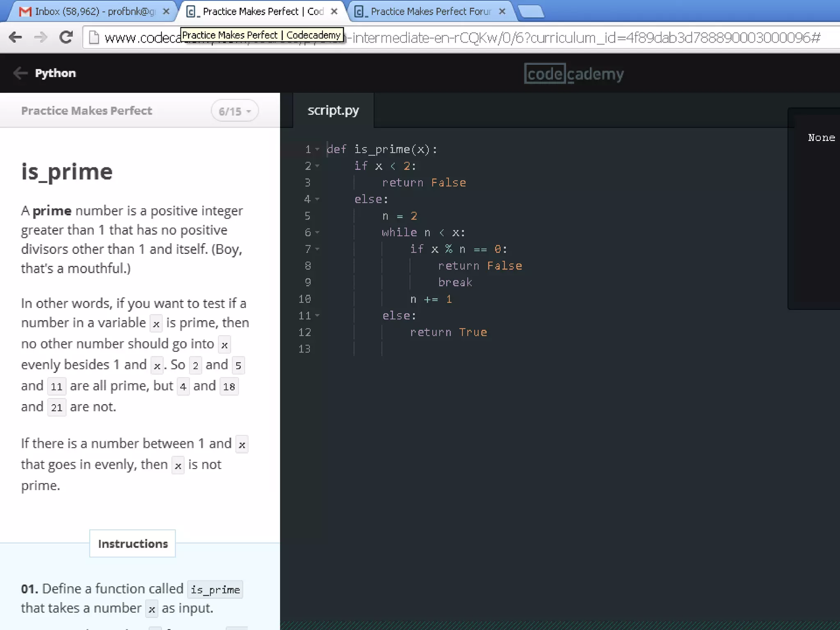840x630 pixels.
Task: Click the inline code number 21 in the description
Action: pyautogui.click(x=57, y=407)
